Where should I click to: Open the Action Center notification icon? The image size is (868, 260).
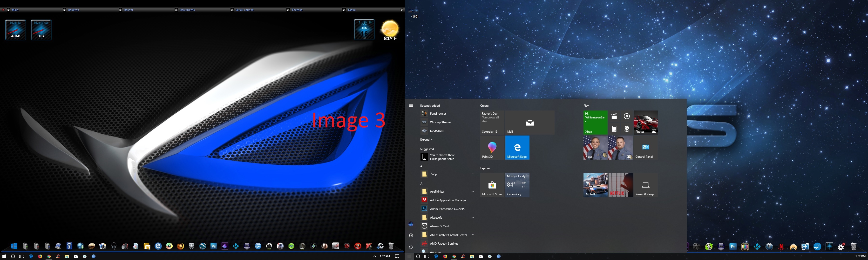[397, 256]
